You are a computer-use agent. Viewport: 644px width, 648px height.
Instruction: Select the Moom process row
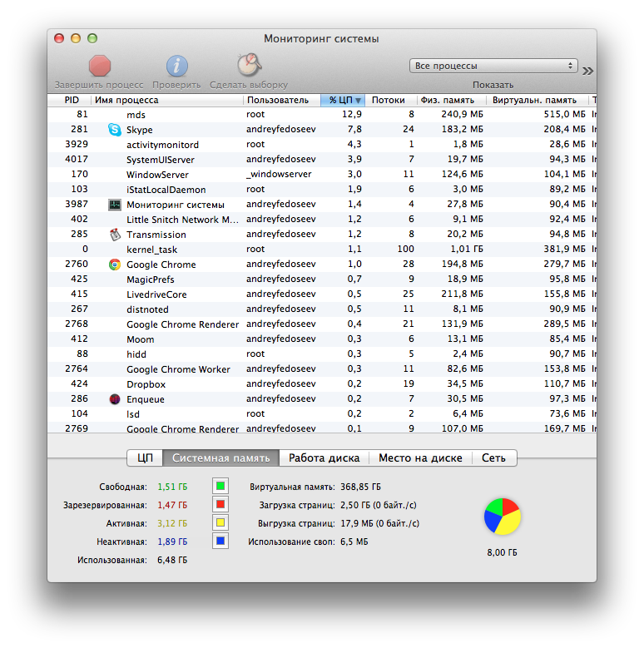point(322,339)
